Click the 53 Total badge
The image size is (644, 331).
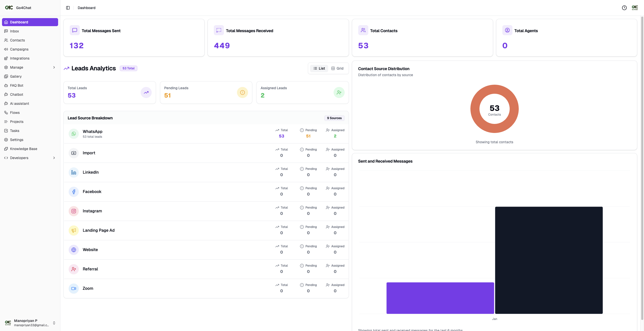[128, 68]
